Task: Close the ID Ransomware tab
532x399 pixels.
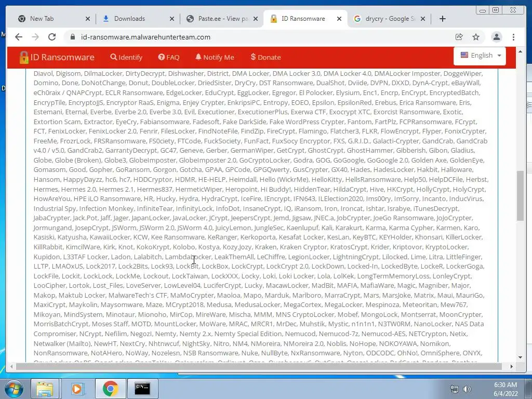Action: 339,19
